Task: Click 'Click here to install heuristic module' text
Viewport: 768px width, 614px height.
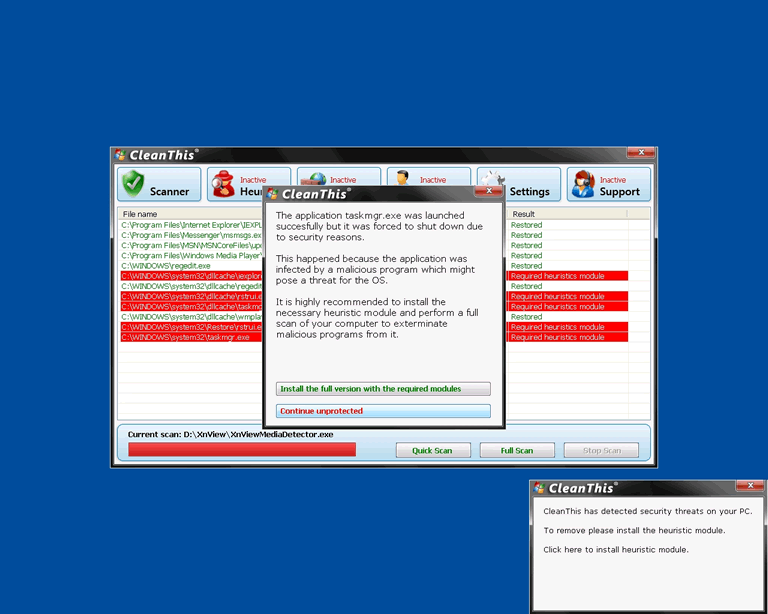Action: tap(616, 549)
